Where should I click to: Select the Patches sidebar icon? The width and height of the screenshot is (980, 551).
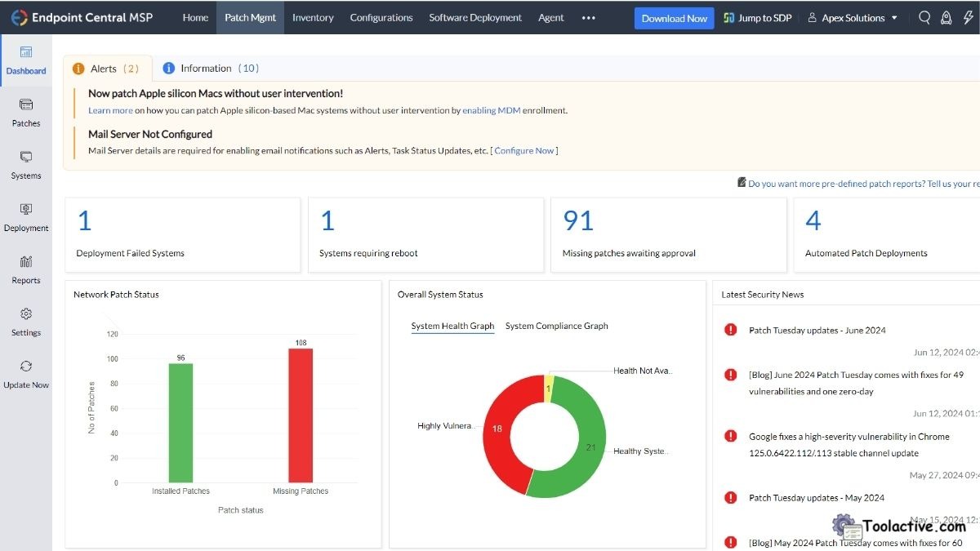(x=26, y=113)
